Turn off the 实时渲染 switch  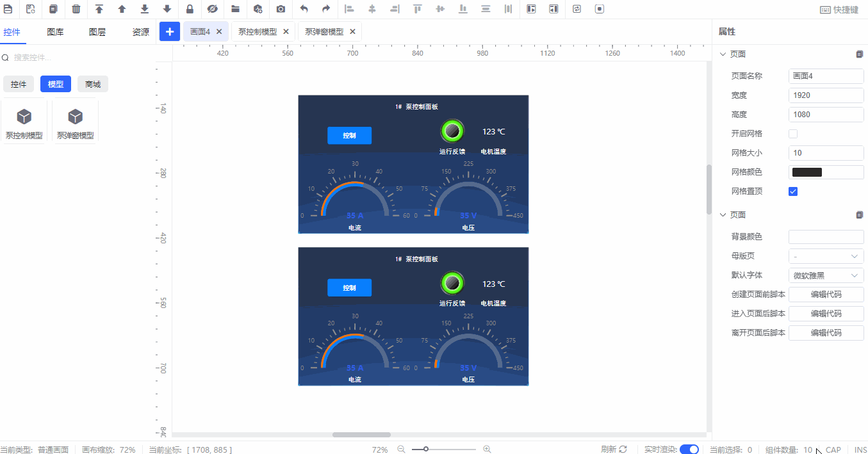click(689, 450)
